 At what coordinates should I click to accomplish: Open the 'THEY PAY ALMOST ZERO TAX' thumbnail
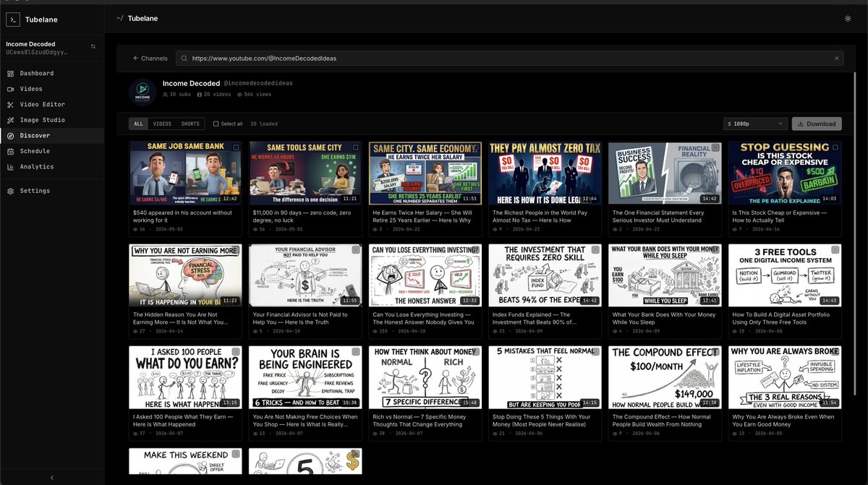[545, 173]
